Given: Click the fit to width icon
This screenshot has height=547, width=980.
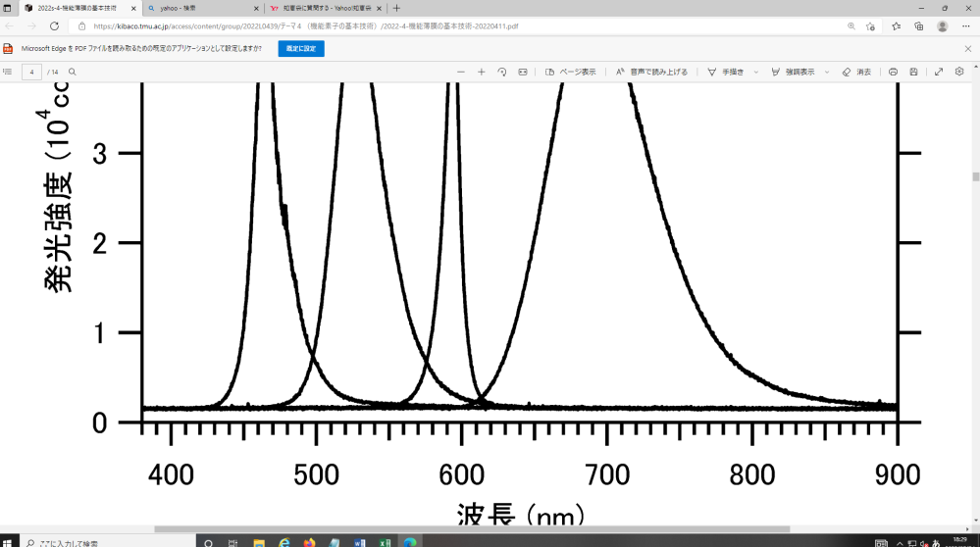Looking at the screenshot, I should [523, 72].
